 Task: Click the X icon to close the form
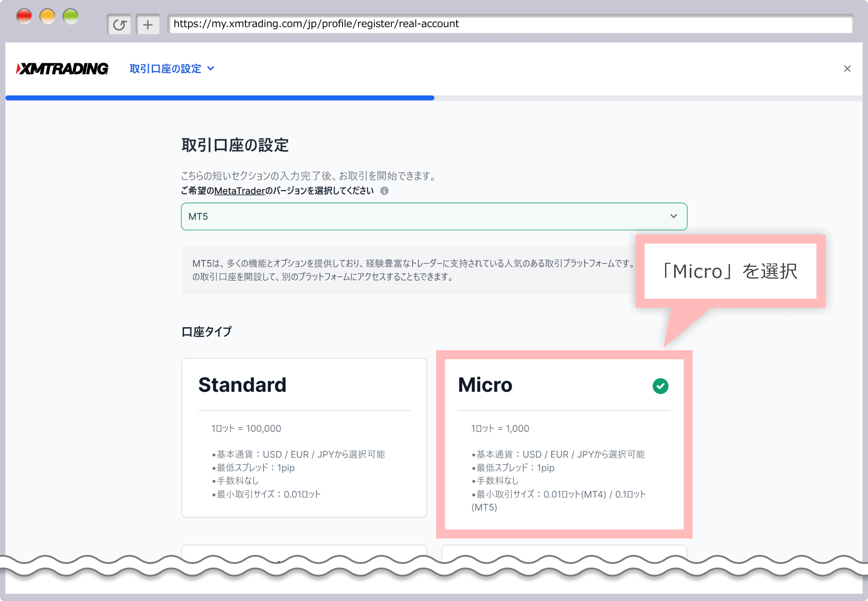(847, 69)
